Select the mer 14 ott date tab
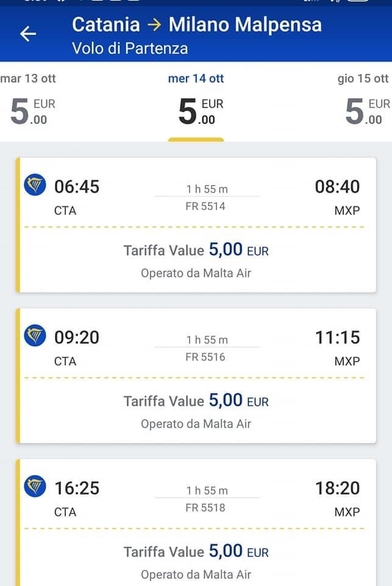Image resolution: width=392 pixels, height=586 pixels. tap(196, 101)
